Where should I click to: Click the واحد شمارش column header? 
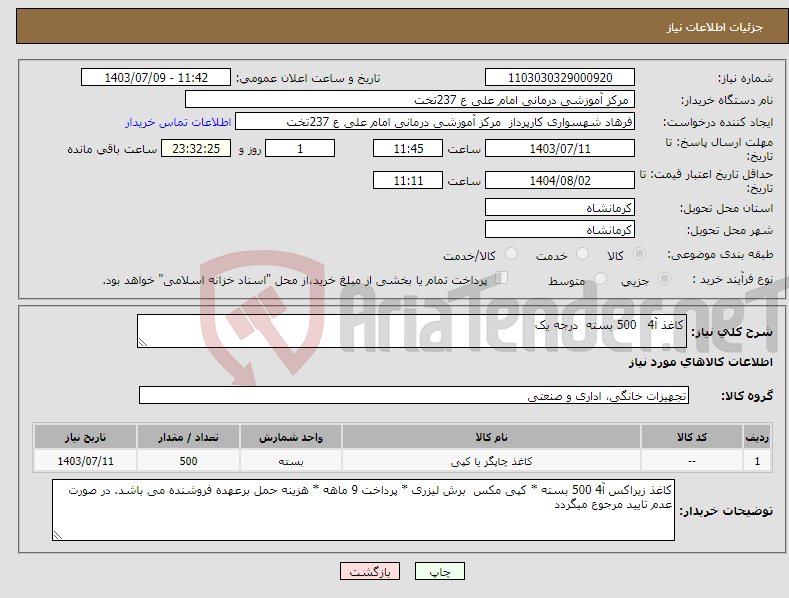tap(291, 437)
